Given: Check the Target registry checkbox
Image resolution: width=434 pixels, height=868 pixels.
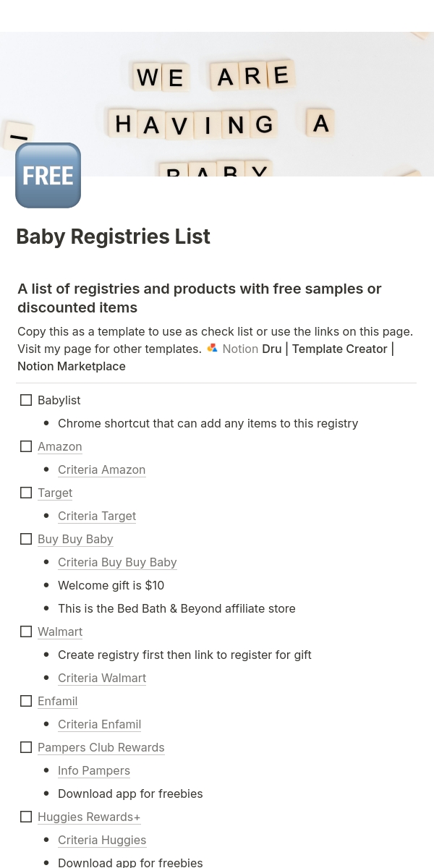Looking at the screenshot, I should pos(26,493).
